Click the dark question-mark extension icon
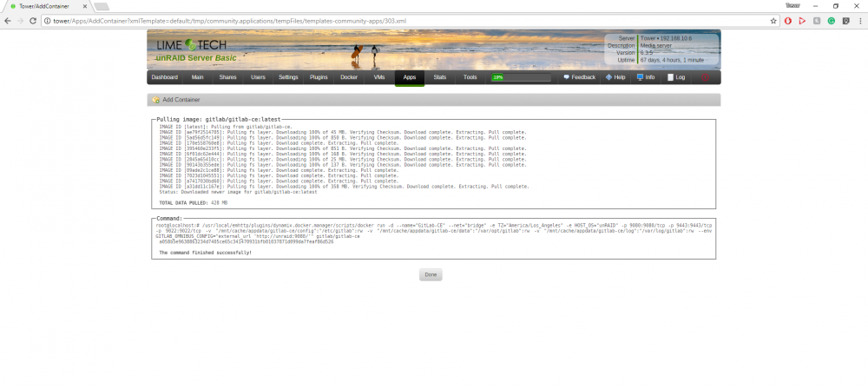Image resolution: width=868 pixels, height=388 pixels. pos(845,21)
